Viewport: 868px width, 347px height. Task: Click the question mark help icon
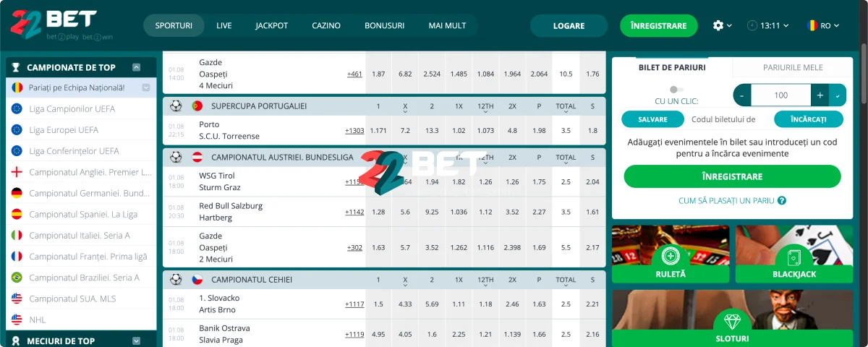pyautogui.click(x=782, y=201)
